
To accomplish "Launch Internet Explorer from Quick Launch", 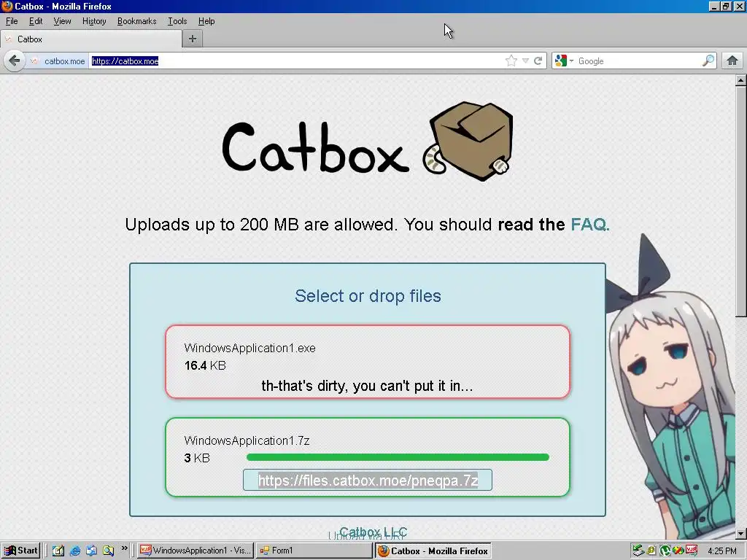I will [x=75, y=551].
